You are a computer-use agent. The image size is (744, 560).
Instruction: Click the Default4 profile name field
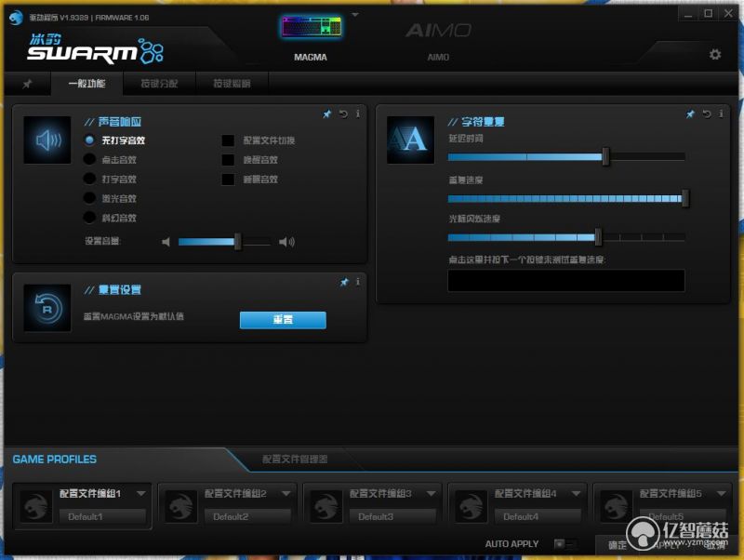coord(538,516)
